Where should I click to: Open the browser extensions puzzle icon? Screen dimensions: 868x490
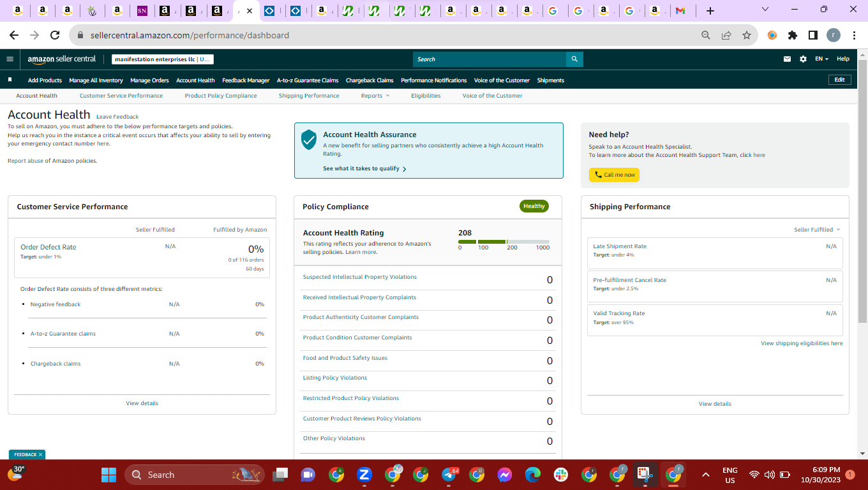coord(793,35)
